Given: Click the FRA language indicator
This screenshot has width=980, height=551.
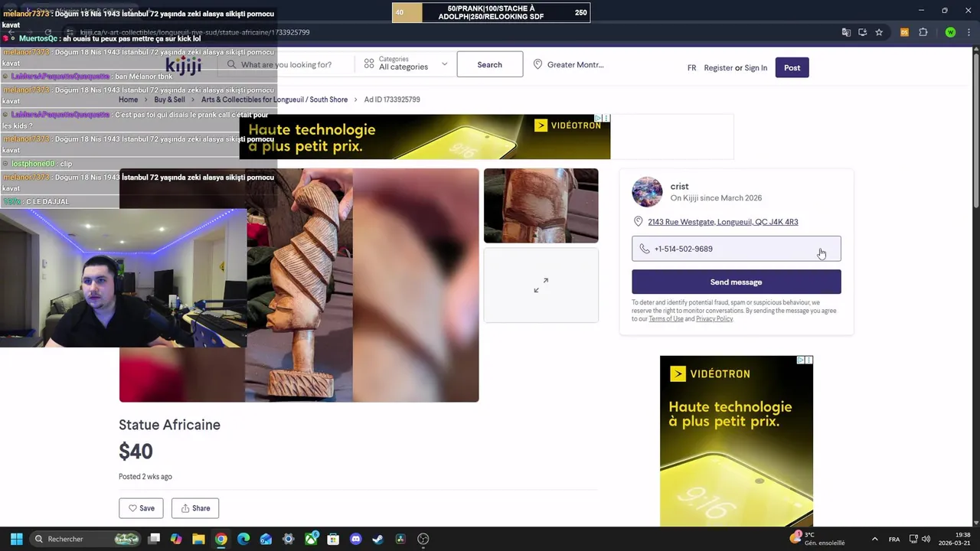Looking at the screenshot, I should (x=894, y=539).
